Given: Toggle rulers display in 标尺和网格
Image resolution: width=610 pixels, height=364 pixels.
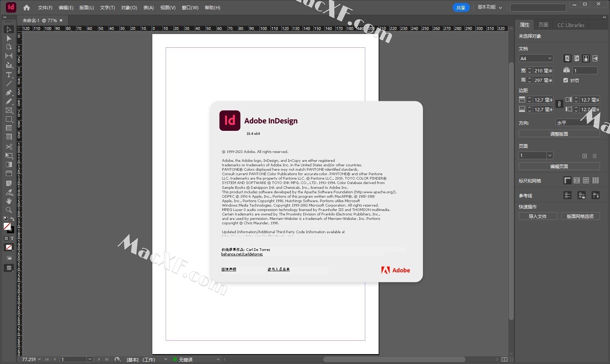Looking at the screenshot, I should coord(567,180).
